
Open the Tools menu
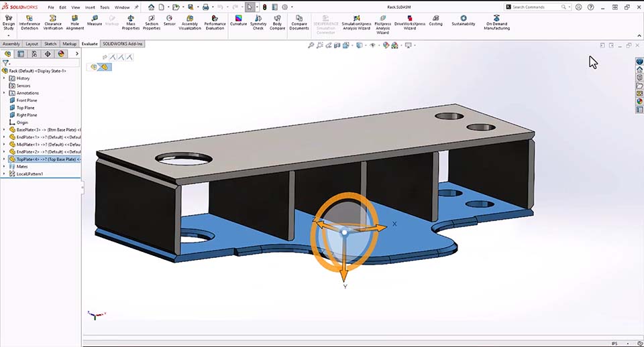[105, 7]
